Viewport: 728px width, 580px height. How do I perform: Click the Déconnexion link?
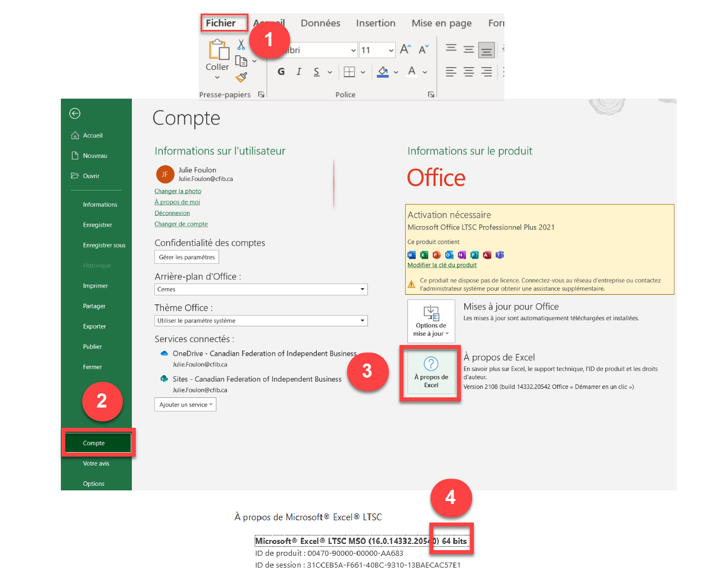pos(172,213)
